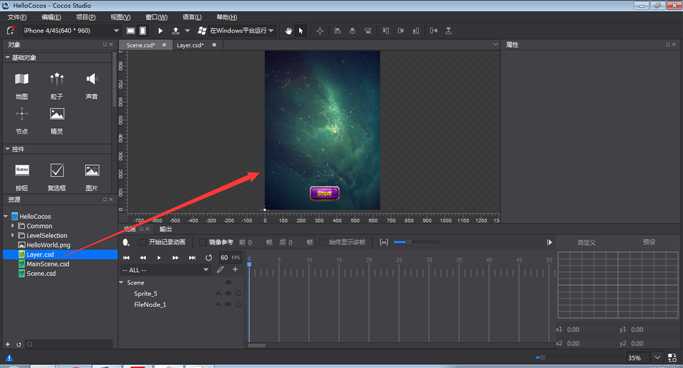Choose the audio speaker object icon
This screenshot has height=368, width=683.
[x=91, y=79]
